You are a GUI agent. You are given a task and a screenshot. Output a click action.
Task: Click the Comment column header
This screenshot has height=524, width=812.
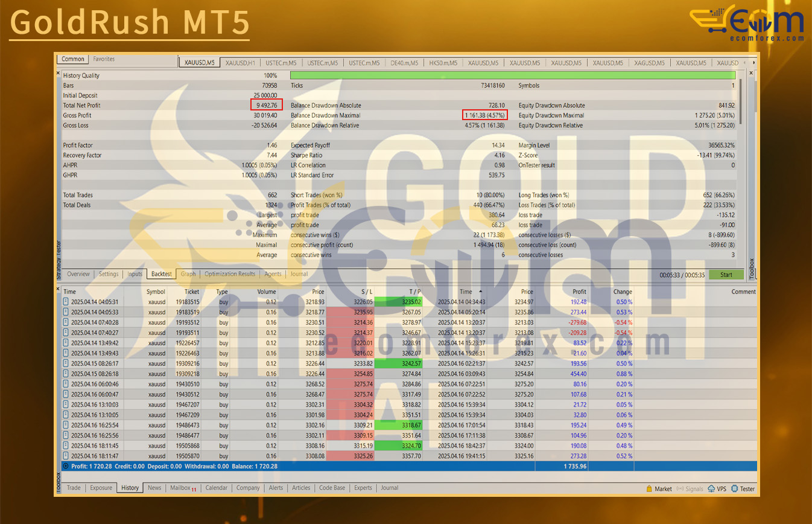743,292
